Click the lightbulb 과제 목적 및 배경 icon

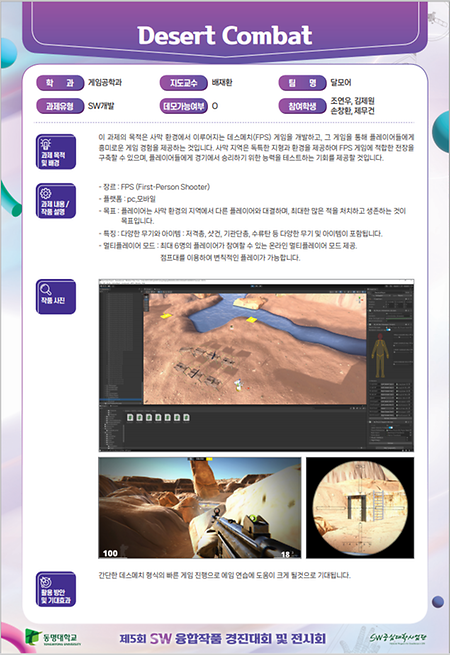56,152
